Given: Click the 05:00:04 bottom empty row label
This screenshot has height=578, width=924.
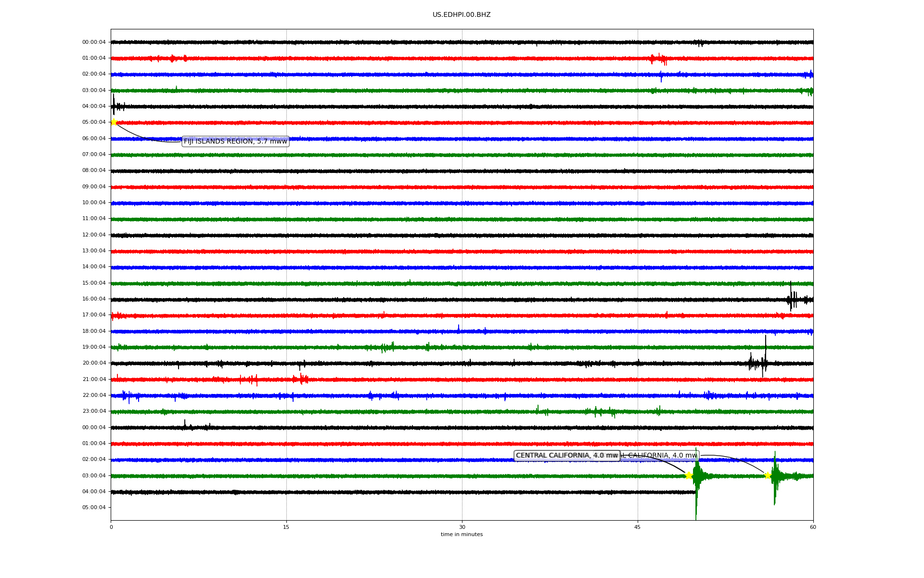Looking at the screenshot, I should pyautogui.click(x=94, y=507).
